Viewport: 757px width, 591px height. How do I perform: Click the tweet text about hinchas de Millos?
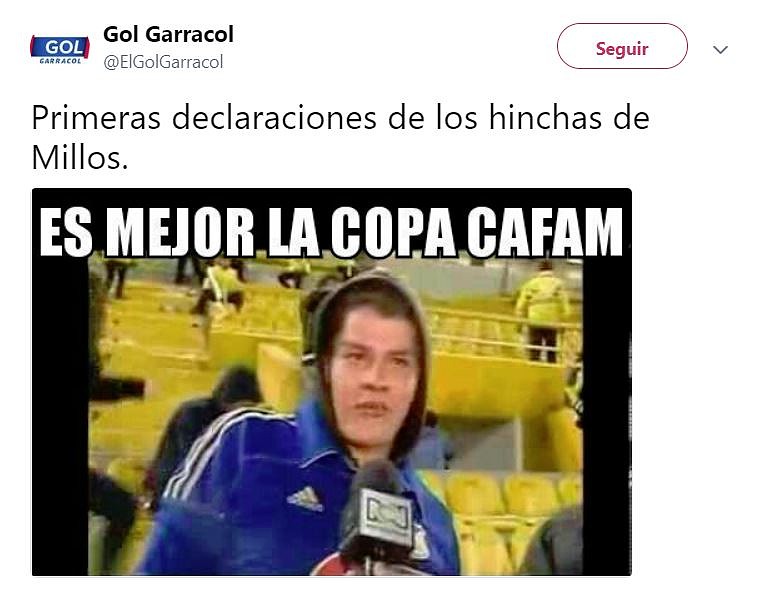[x=340, y=137]
